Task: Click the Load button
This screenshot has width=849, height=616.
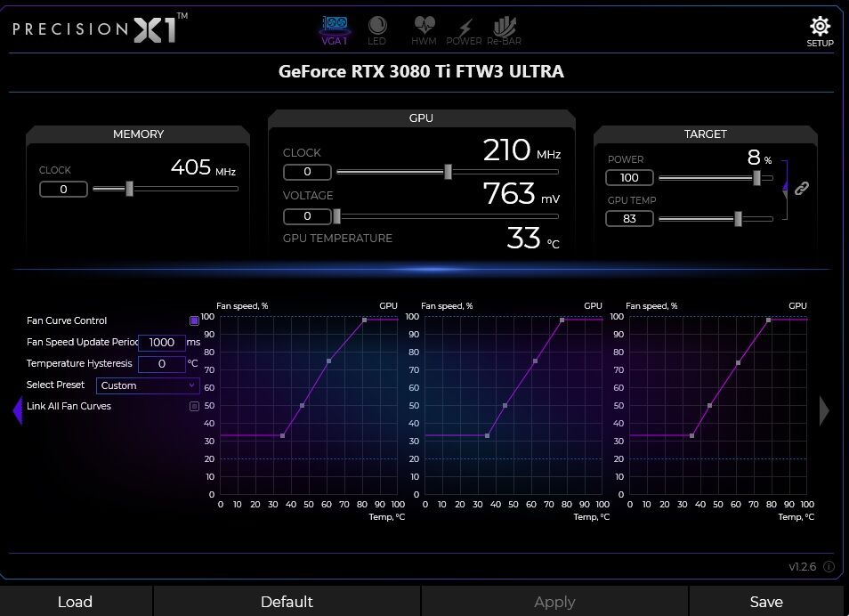Action: [x=76, y=602]
